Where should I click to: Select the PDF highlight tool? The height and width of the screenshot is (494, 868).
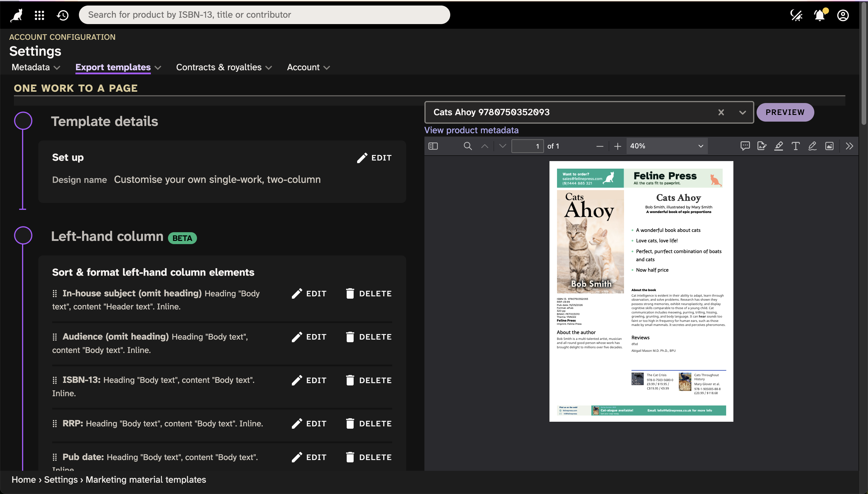pos(778,146)
